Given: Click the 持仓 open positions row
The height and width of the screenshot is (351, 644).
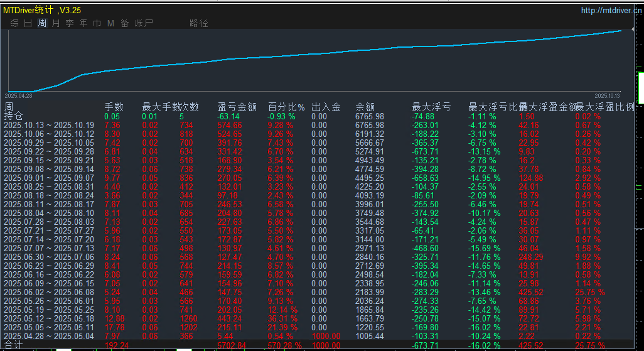Looking at the screenshot, I should pos(14,116).
